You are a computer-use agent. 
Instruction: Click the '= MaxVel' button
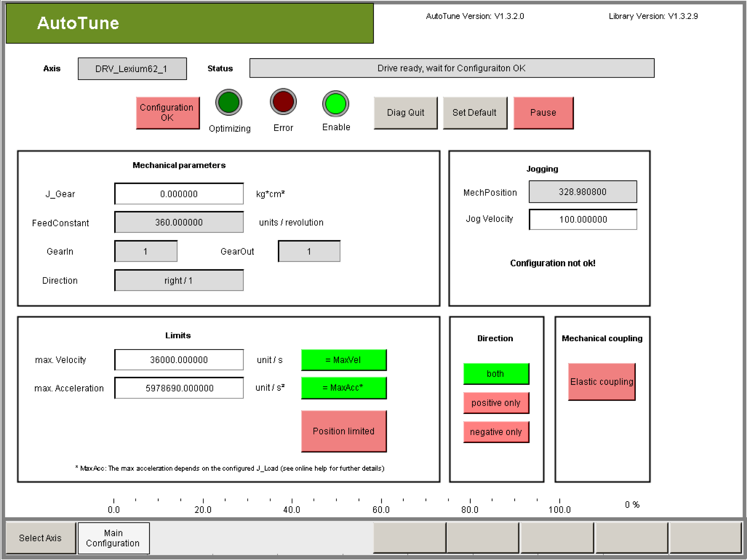pyautogui.click(x=344, y=360)
